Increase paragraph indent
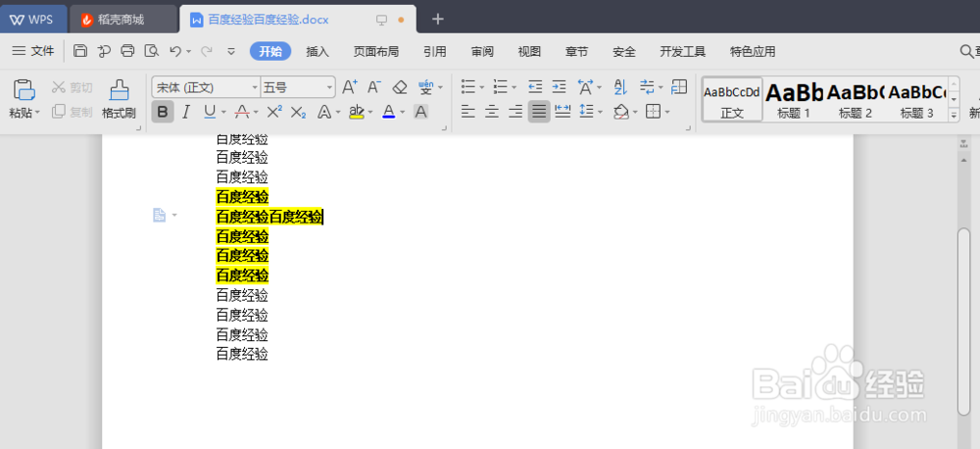This screenshot has width=980, height=449. 559,87
